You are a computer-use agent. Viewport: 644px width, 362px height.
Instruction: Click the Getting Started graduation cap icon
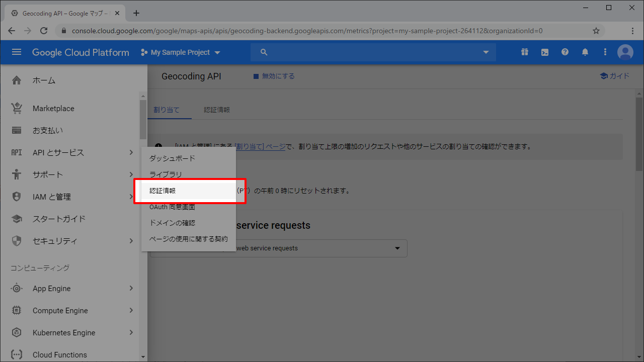17,219
